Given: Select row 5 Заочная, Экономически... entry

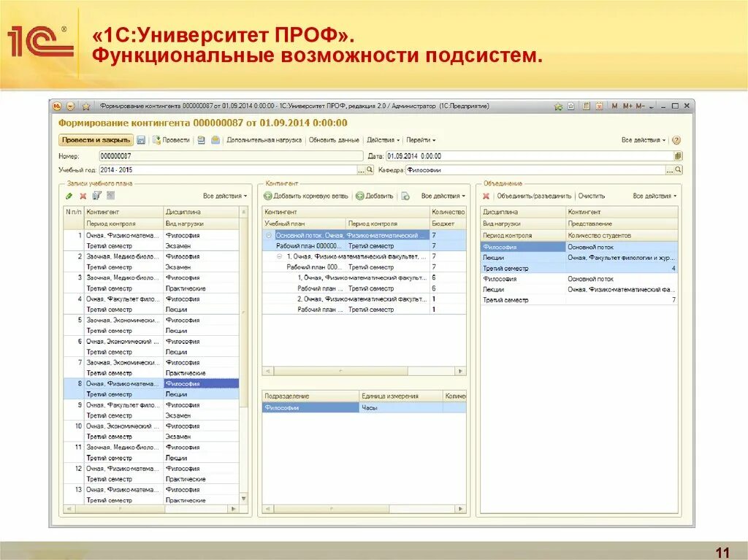Looking at the screenshot, I should tap(151, 326).
